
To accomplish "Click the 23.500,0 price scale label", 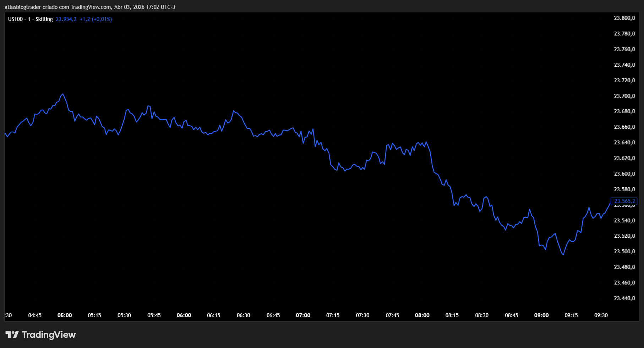I will coord(624,252).
